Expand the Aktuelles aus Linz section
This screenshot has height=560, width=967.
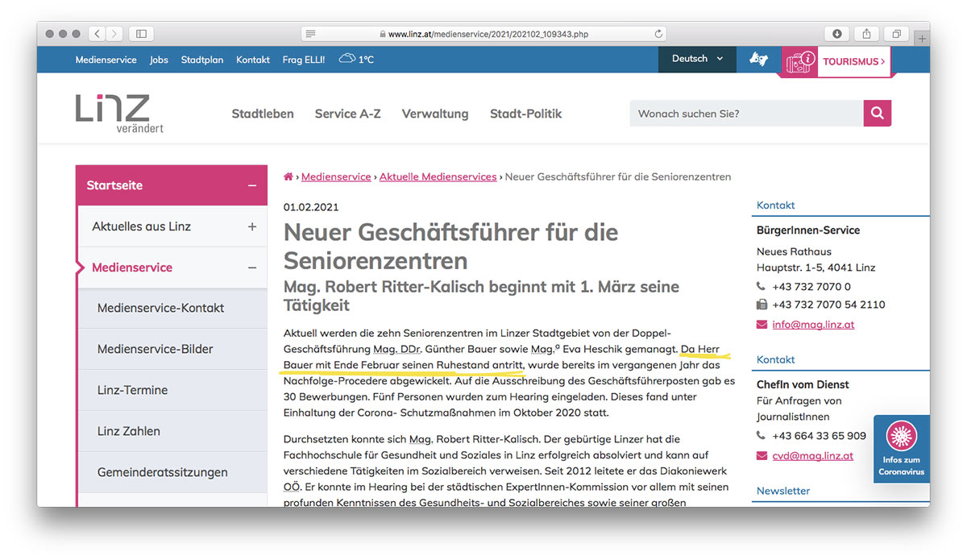click(x=251, y=227)
